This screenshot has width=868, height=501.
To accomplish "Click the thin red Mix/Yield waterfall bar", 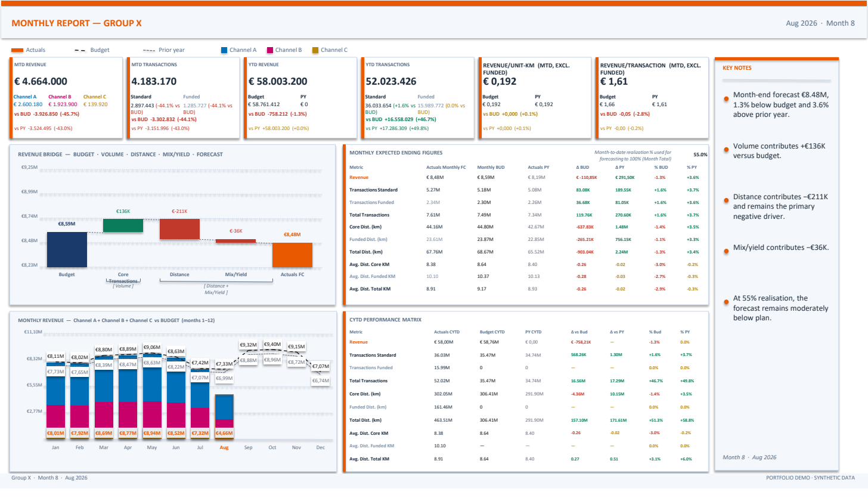I will [x=235, y=241].
